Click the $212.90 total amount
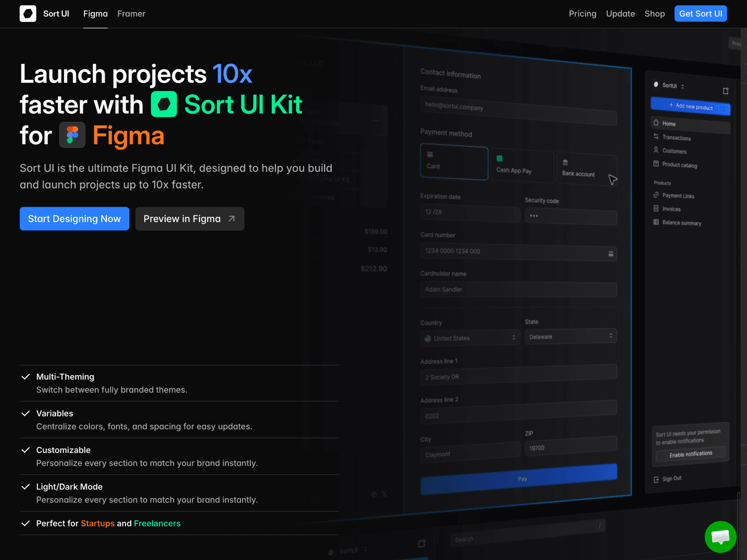 (x=374, y=269)
